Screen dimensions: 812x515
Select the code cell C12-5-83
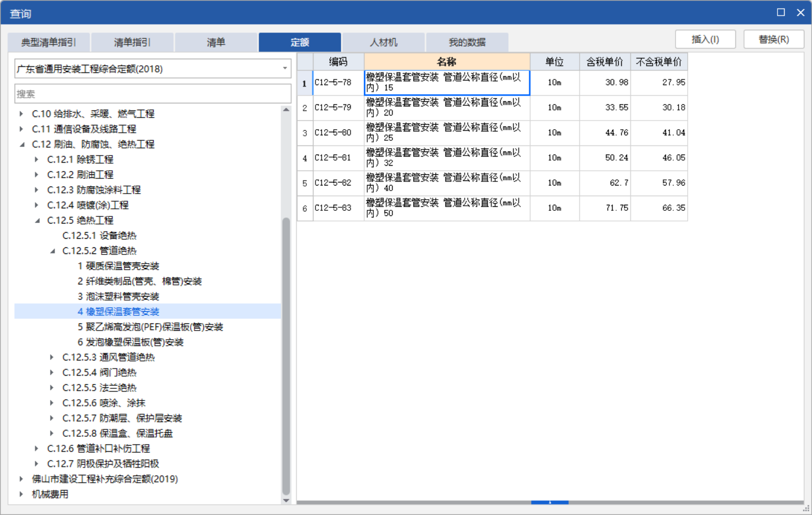pos(338,208)
